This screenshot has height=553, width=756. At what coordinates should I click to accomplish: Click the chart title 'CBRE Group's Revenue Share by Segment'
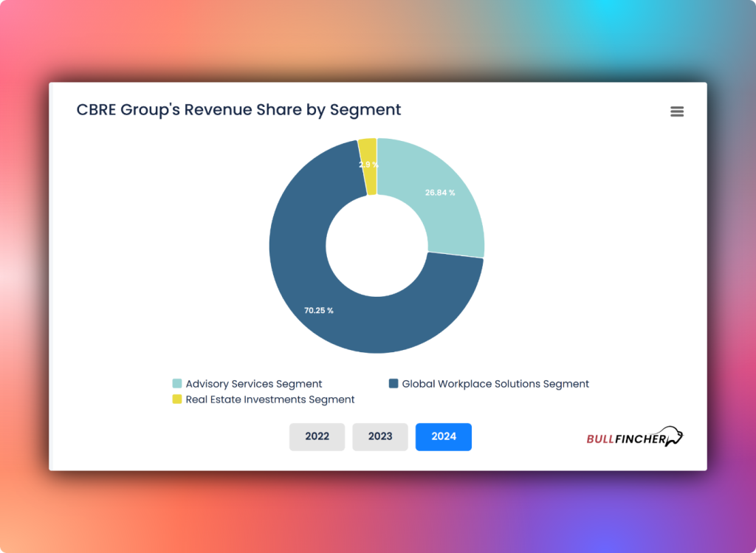238,110
